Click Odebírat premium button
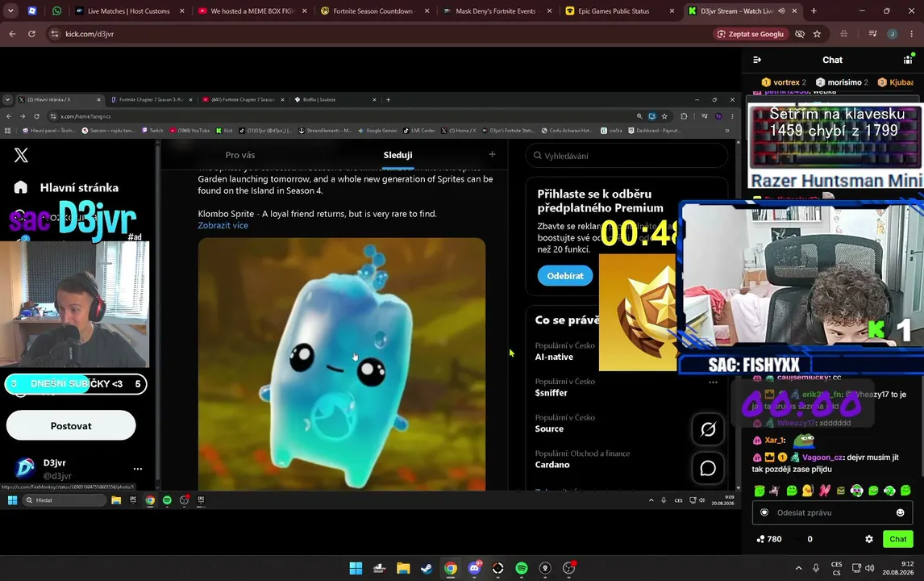 (x=565, y=275)
